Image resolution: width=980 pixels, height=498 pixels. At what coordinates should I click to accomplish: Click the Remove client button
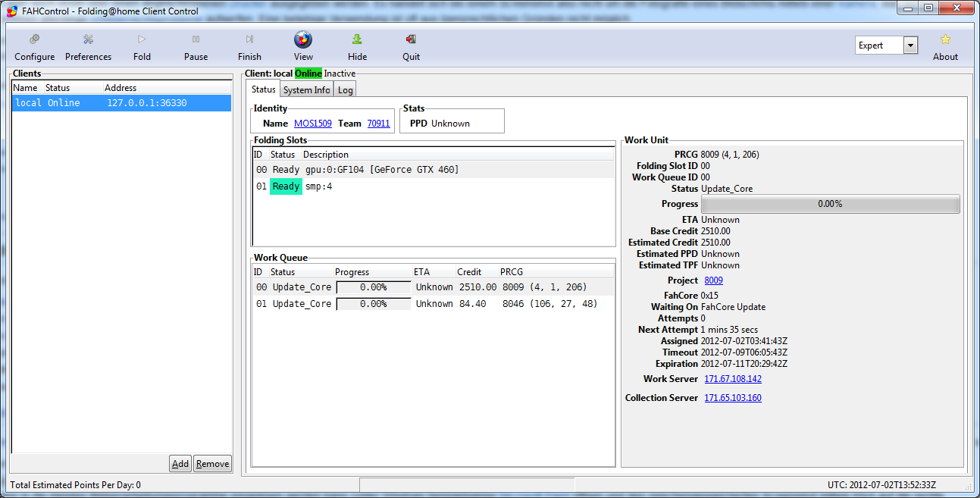tap(212, 464)
